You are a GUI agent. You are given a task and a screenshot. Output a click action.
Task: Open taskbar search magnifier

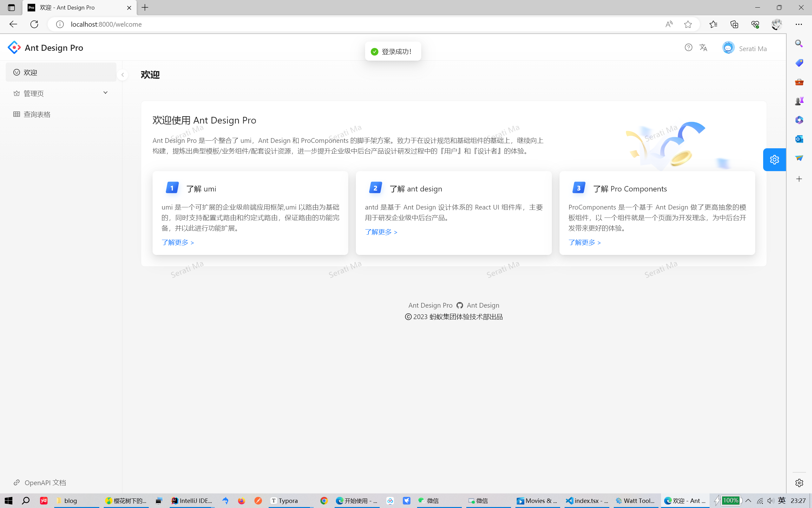(26, 501)
